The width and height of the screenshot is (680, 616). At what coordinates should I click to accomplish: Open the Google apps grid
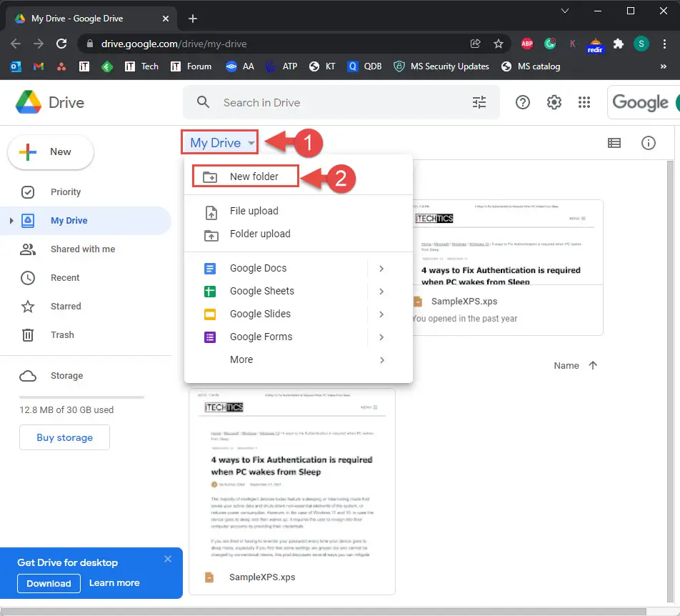(x=584, y=102)
